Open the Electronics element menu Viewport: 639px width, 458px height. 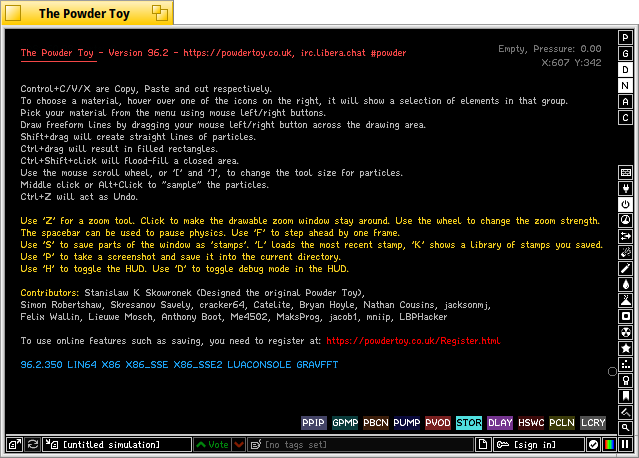pos(626,188)
